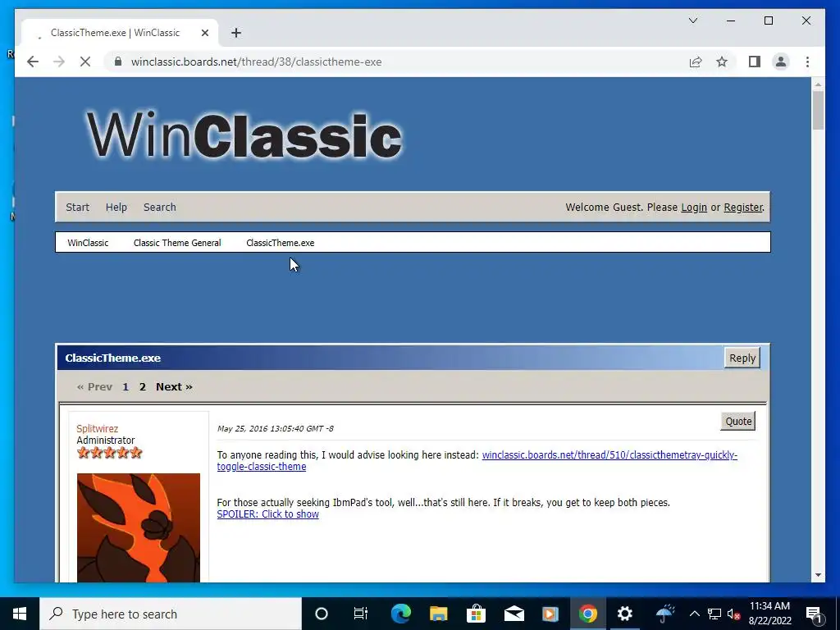Click the vertical scrollbar thumb

[x=818, y=110]
